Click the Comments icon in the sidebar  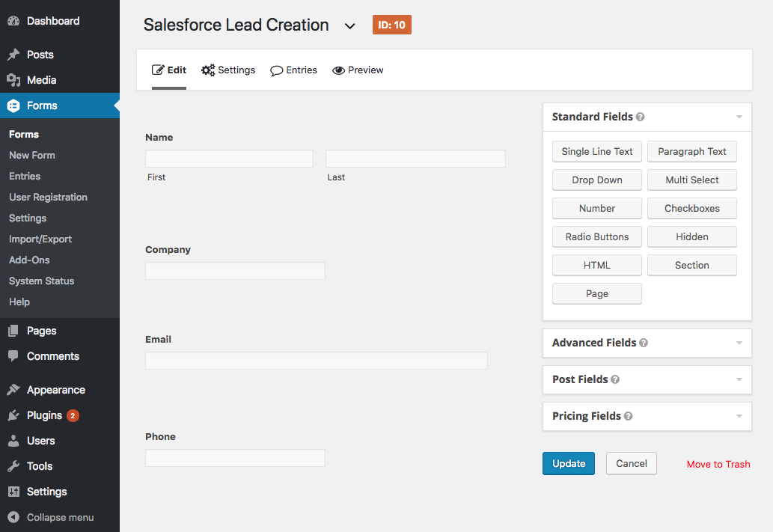tap(13, 356)
